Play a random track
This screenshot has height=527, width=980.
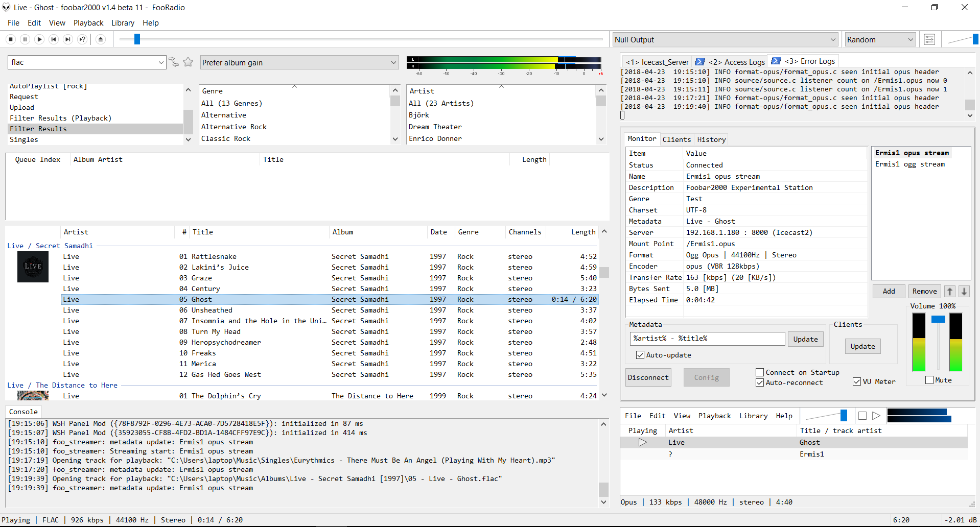[82, 39]
